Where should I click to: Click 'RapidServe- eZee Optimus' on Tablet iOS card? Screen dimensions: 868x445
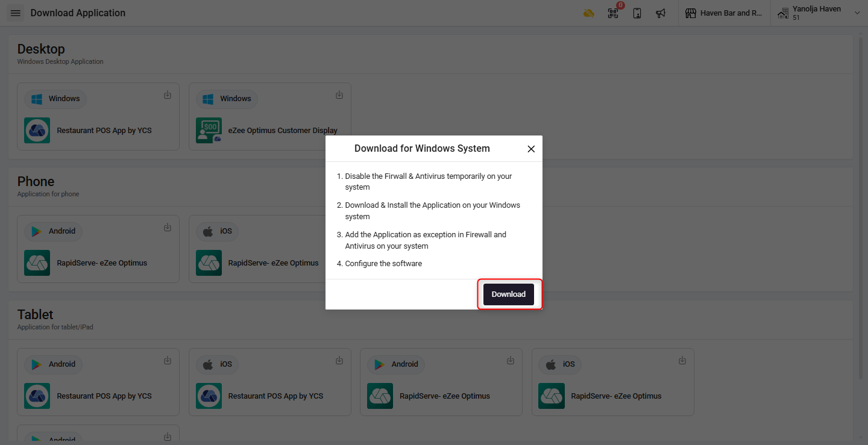point(616,396)
